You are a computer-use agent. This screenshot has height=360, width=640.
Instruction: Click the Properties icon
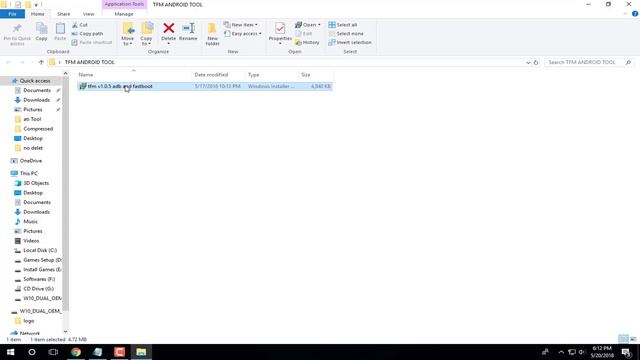(280, 29)
